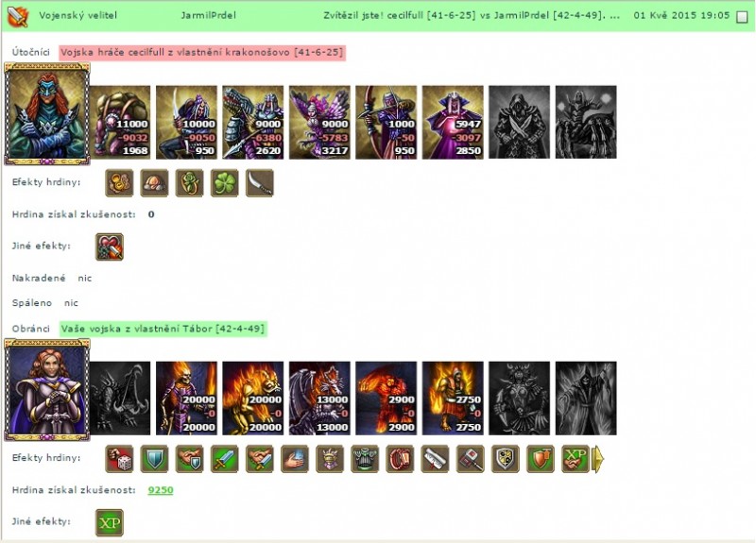Viewport: 756px width, 543px height.
Task: Click the XP handshake defender effect icon
Action: 576,459
